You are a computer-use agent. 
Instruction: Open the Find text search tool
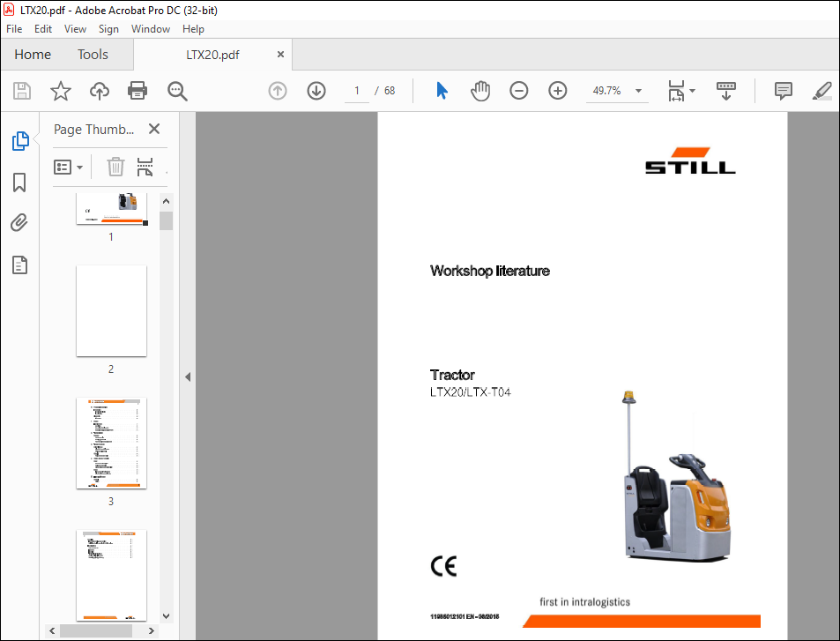tap(177, 91)
